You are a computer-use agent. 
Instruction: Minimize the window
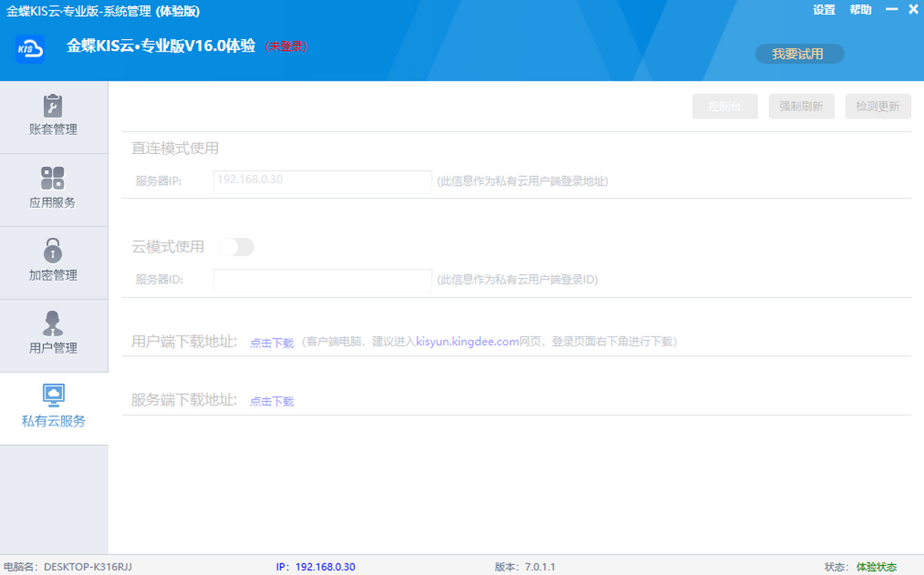pyautogui.click(x=891, y=10)
